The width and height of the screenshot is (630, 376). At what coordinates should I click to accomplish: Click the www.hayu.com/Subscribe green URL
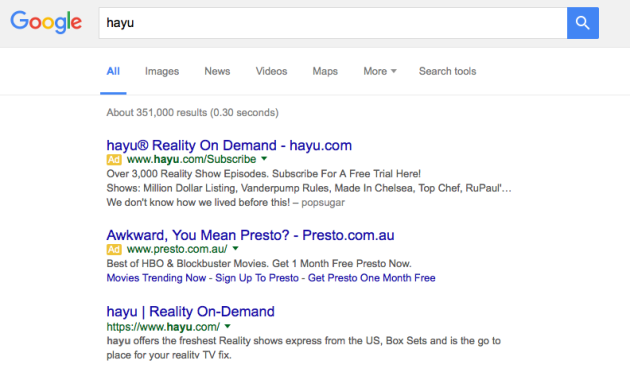(x=191, y=159)
